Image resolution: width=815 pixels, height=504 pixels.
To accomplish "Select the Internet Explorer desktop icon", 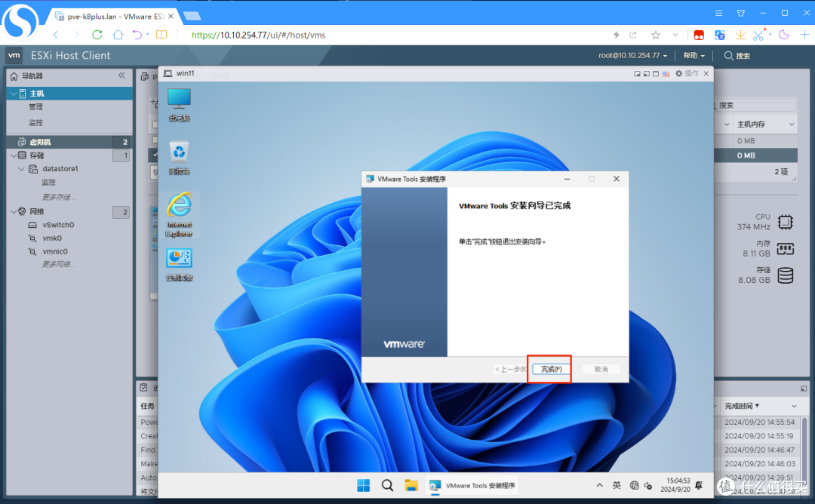I will coord(179,215).
